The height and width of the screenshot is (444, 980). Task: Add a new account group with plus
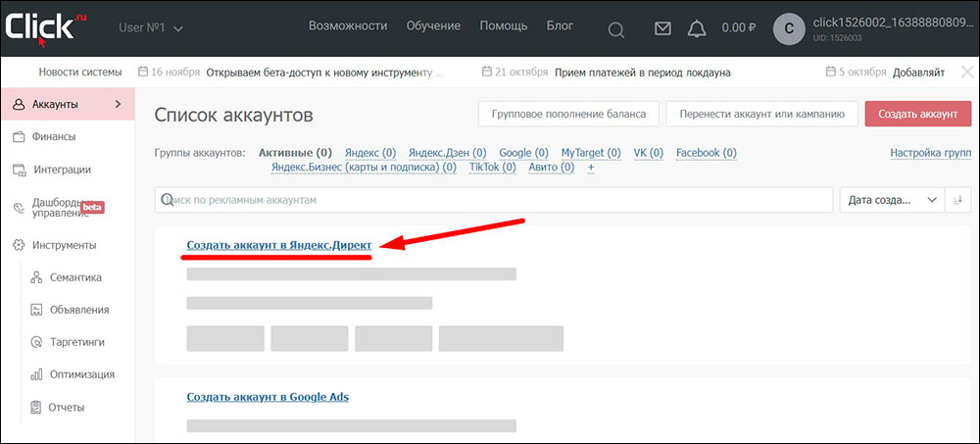(591, 168)
